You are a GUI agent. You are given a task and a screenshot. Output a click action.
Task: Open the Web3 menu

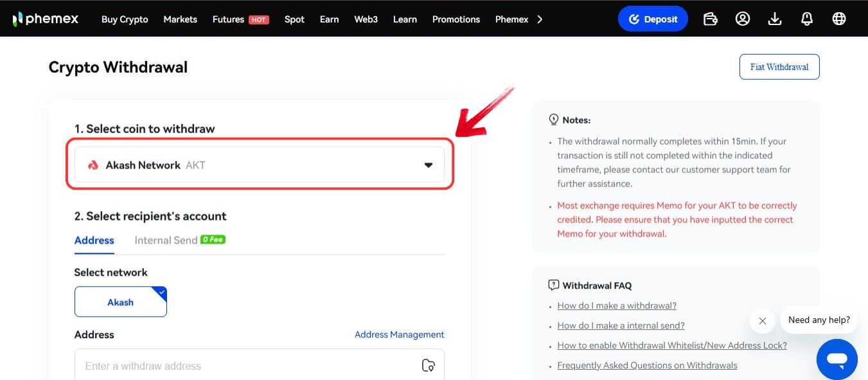[x=366, y=19]
